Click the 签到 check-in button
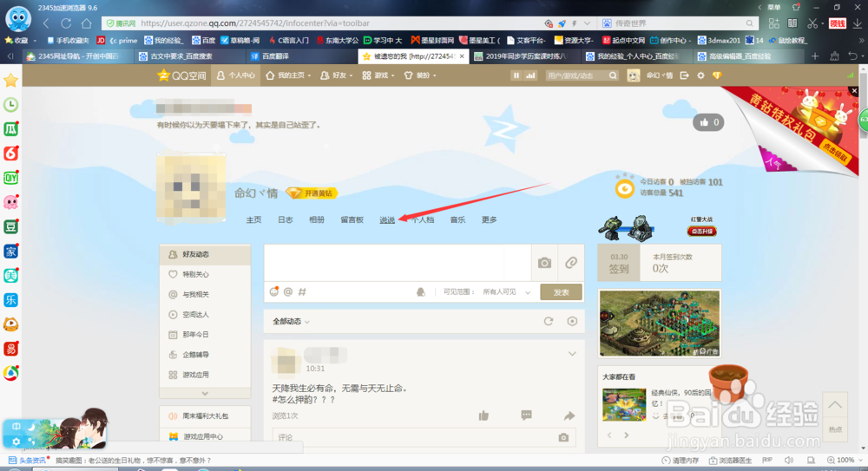This screenshot has width=868, height=471. 619,264
